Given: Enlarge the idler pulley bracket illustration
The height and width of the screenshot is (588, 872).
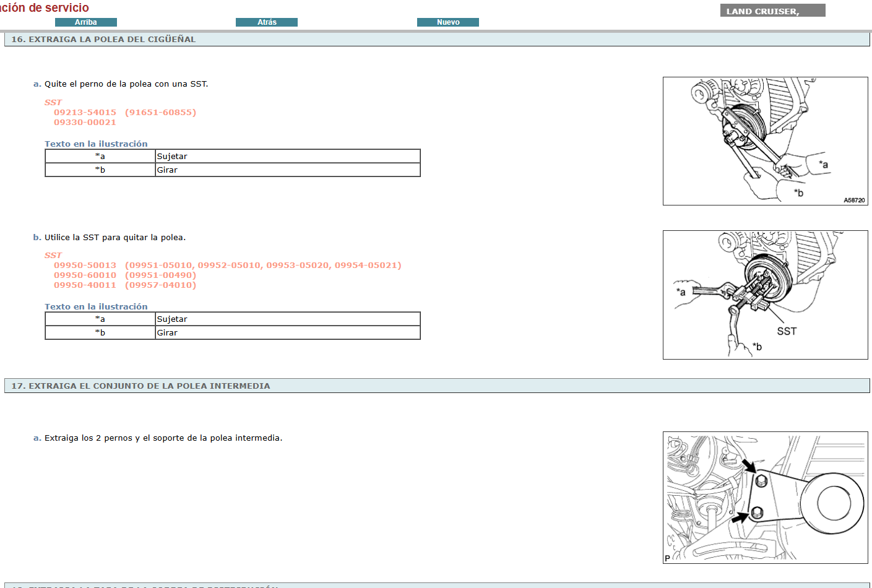Looking at the screenshot, I should point(765,498).
